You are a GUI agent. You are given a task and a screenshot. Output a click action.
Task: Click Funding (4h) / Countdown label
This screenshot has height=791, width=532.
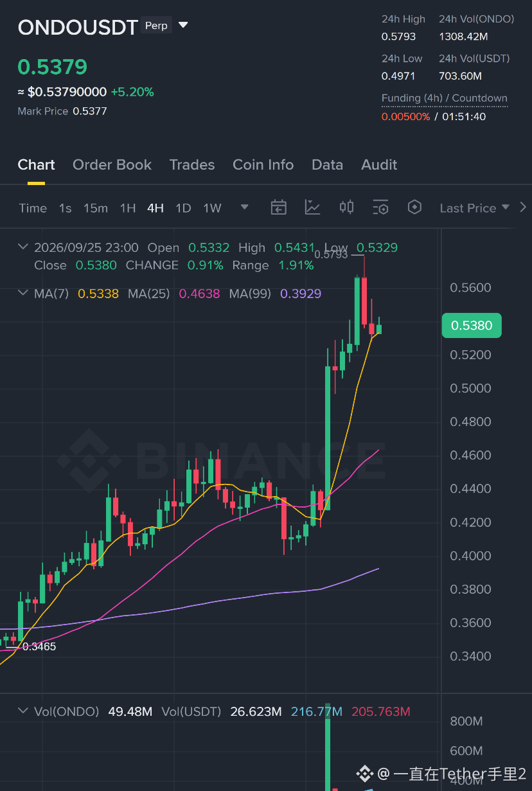(x=445, y=98)
